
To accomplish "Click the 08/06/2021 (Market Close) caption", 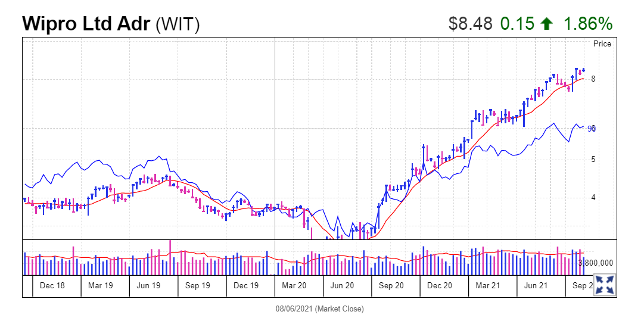I will pos(319,309).
